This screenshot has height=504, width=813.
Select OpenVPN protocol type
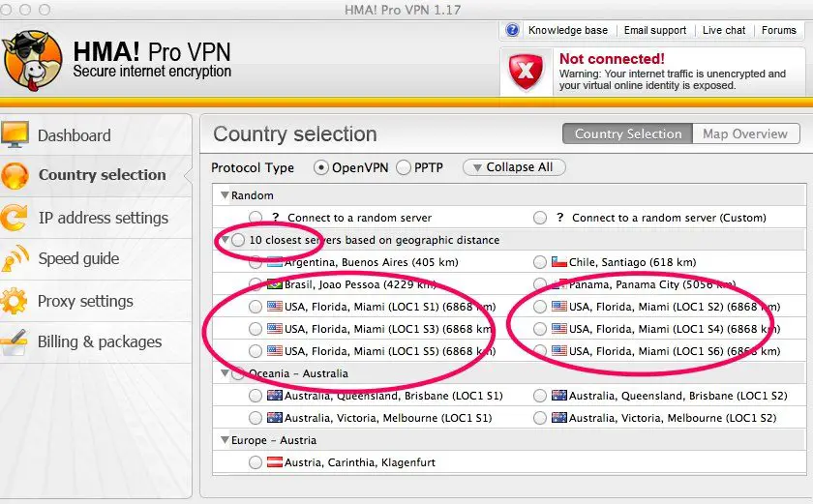click(321, 167)
